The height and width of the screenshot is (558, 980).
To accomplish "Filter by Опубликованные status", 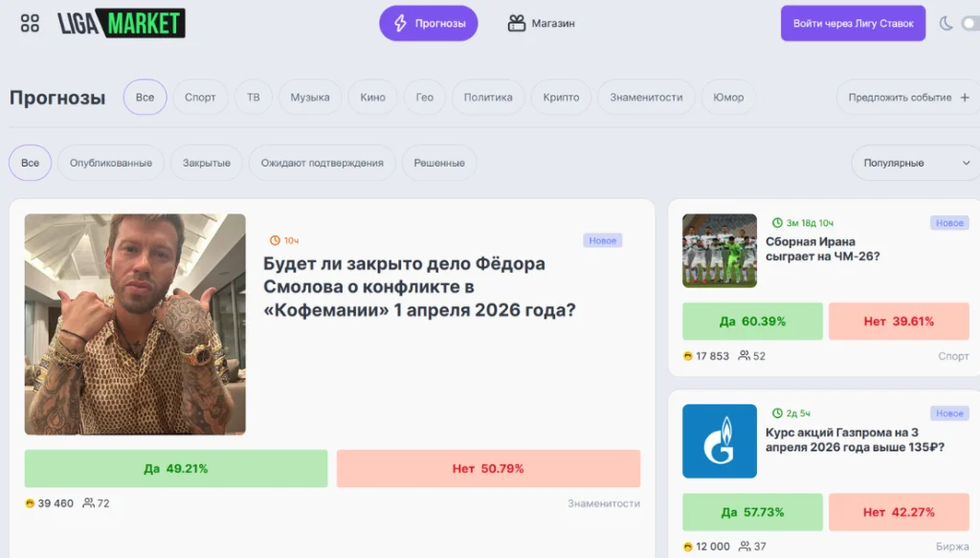I will pos(111,163).
